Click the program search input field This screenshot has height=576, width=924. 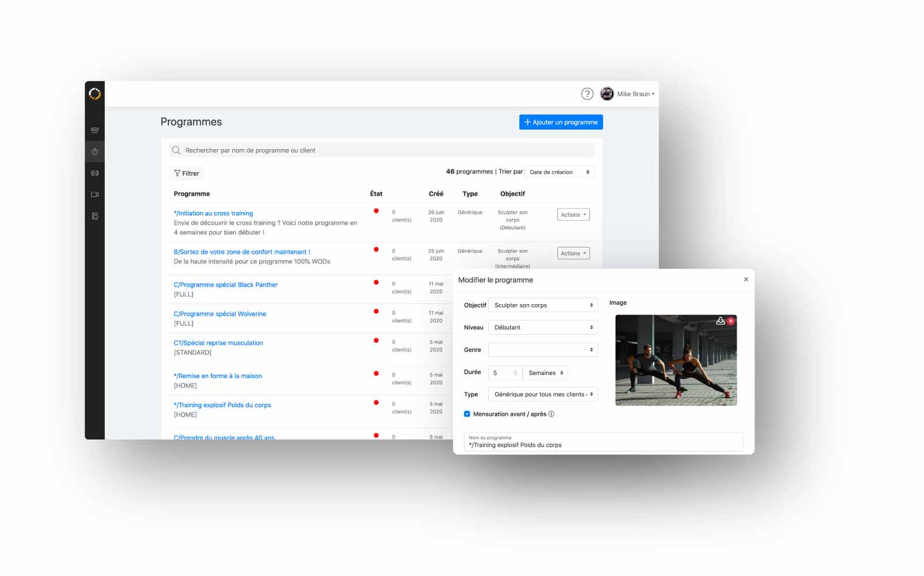[382, 150]
